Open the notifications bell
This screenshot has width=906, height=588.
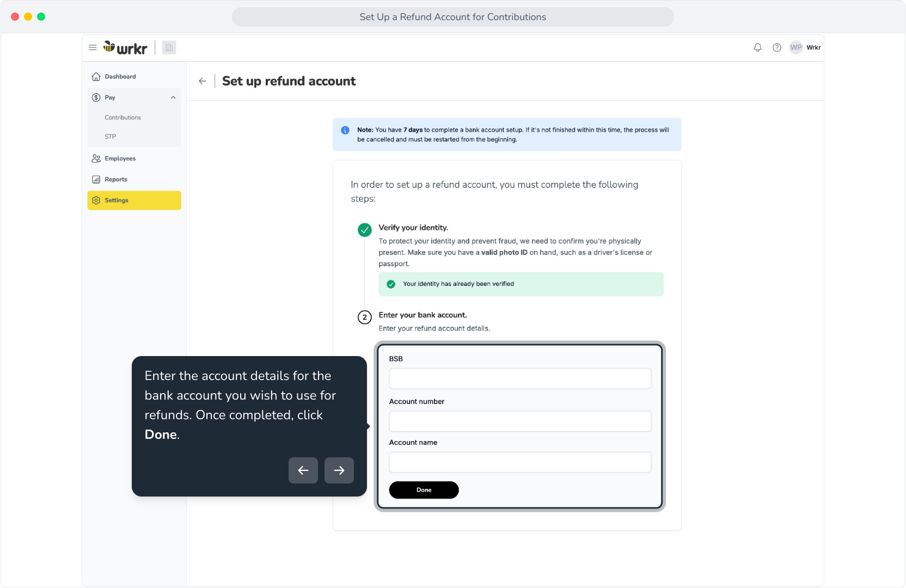click(757, 47)
